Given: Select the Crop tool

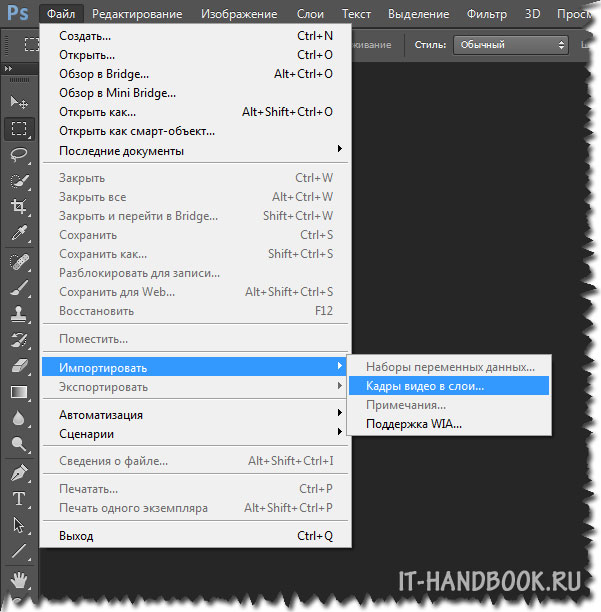Looking at the screenshot, I should tap(19, 206).
